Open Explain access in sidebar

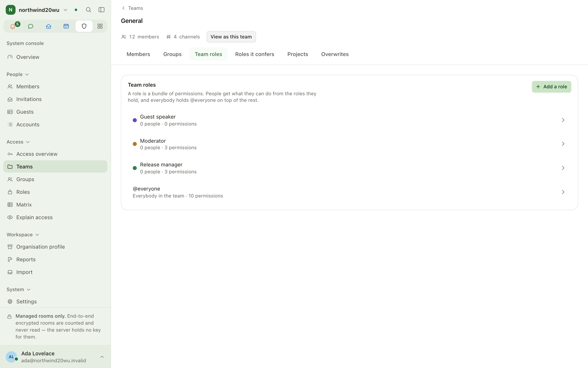coord(55,217)
